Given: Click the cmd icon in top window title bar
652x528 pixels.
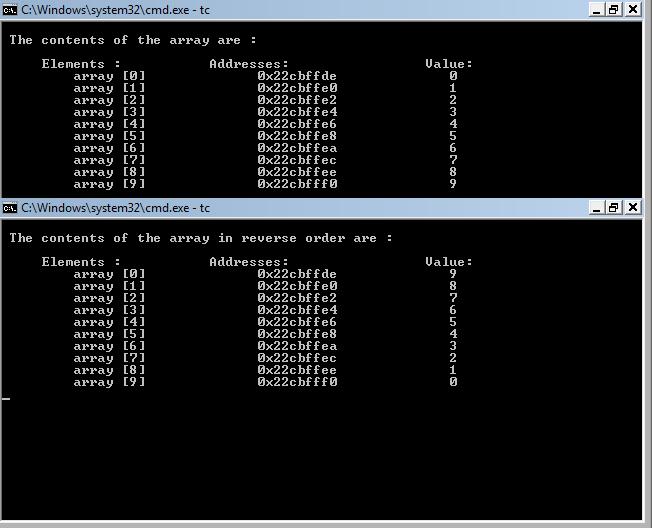Looking at the screenshot, I should (x=10, y=9).
